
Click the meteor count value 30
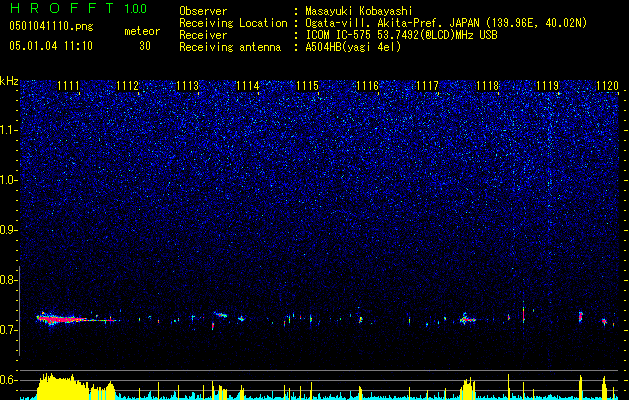point(145,46)
